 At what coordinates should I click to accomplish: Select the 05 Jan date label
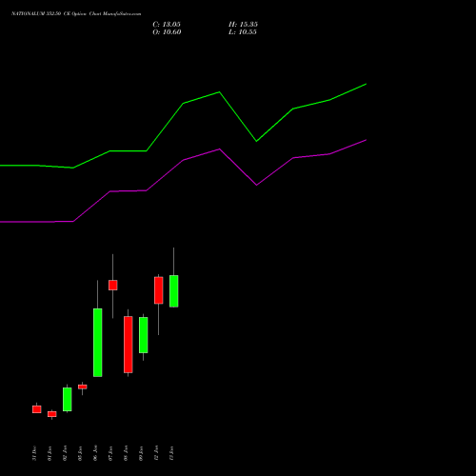click(80, 453)
